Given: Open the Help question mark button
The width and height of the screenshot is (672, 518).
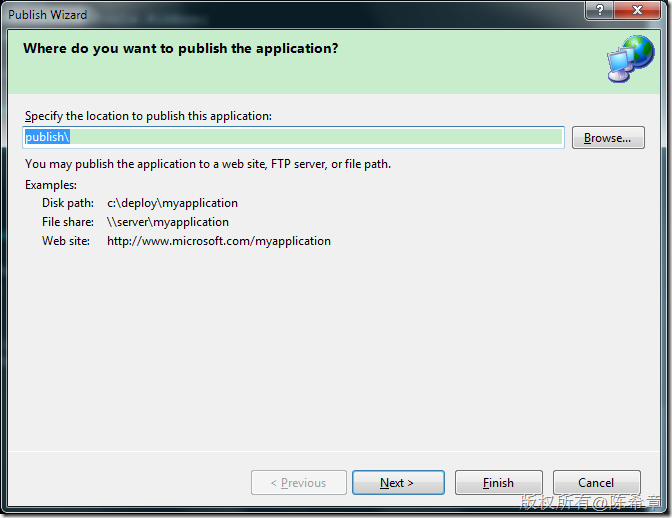Looking at the screenshot, I should (600, 9).
